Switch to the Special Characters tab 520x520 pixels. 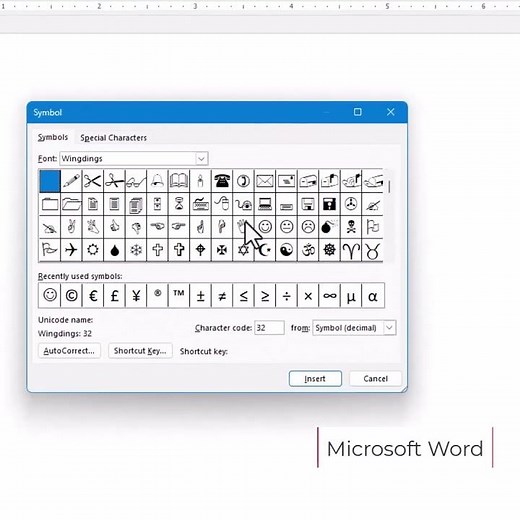tap(113, 138)
